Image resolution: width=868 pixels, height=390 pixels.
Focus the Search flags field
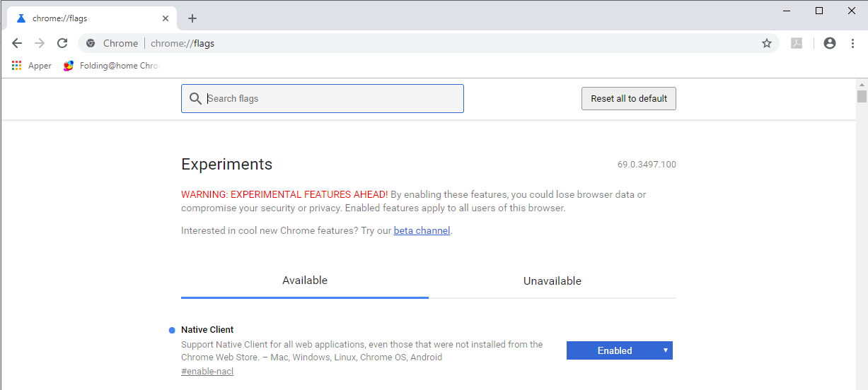pyautogui.click(x=323, y=99)
